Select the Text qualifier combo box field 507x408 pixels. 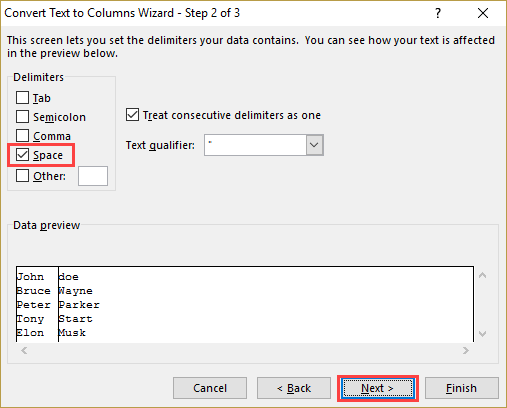click(264, 145)
